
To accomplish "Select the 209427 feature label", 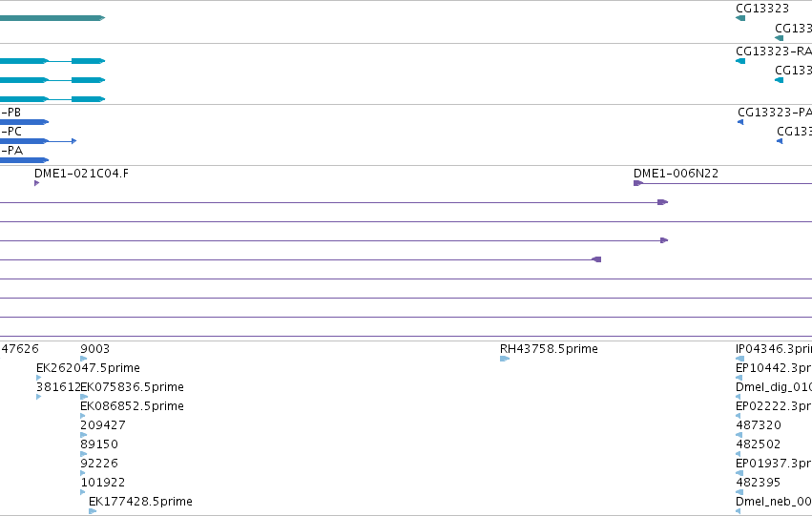I will (x=102, y=425).
